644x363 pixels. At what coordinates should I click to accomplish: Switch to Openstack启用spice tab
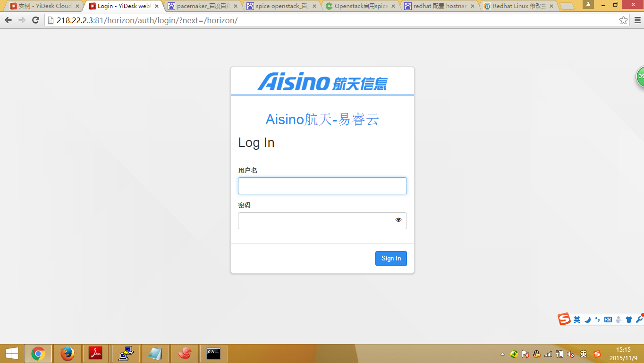pyautogui.click(x=360, y=6)
